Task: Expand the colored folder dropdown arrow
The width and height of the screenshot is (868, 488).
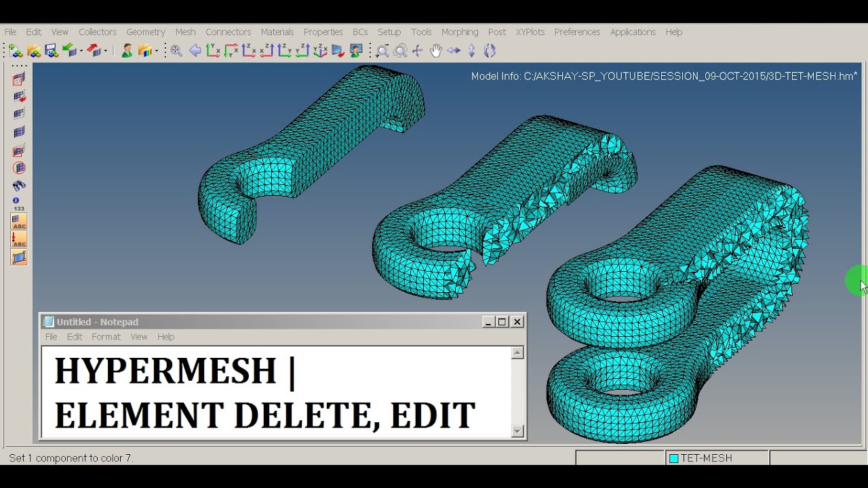Action: click(x=156, y=51)
